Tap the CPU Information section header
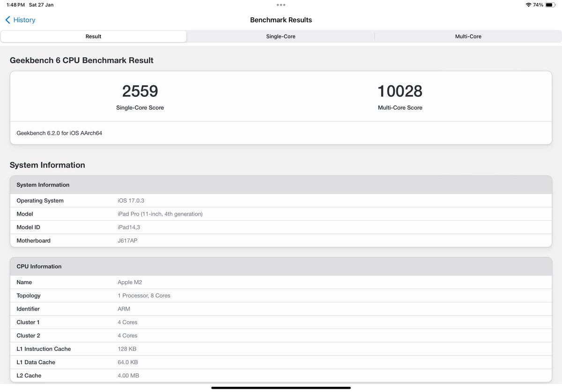Image resolution: width=562 pixels, height=392 pixels. (281, 267)
